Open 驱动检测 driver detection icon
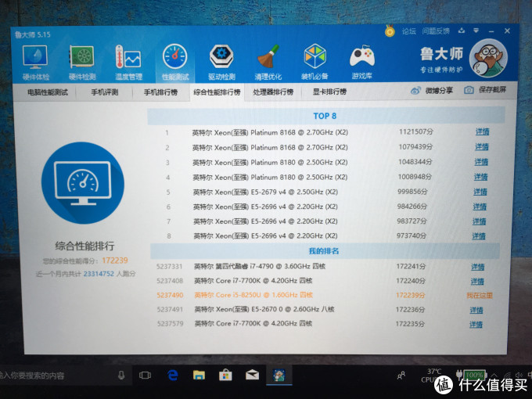Viewport: 532px width, 399px height. (221, 63)
